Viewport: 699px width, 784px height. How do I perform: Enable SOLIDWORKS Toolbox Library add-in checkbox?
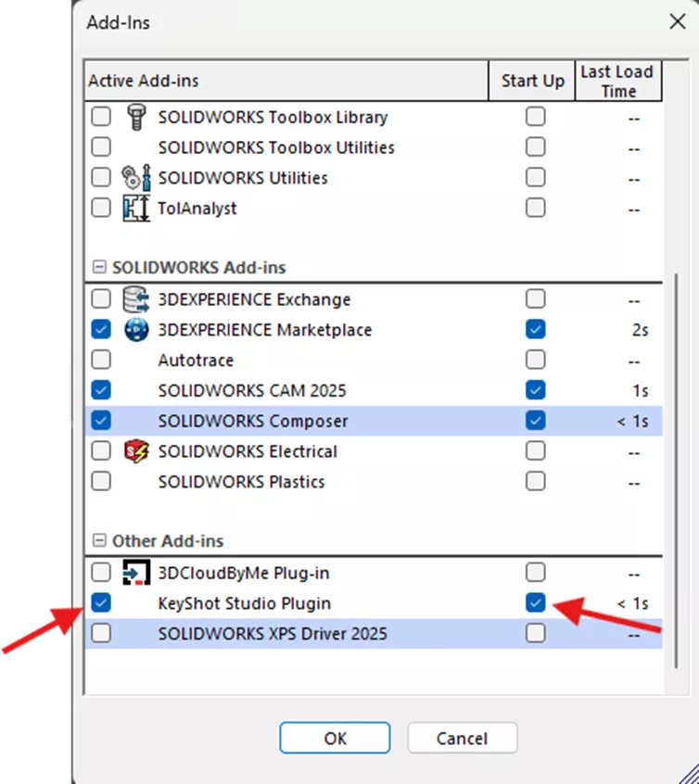pyautogui.click(x=101, y=117)
